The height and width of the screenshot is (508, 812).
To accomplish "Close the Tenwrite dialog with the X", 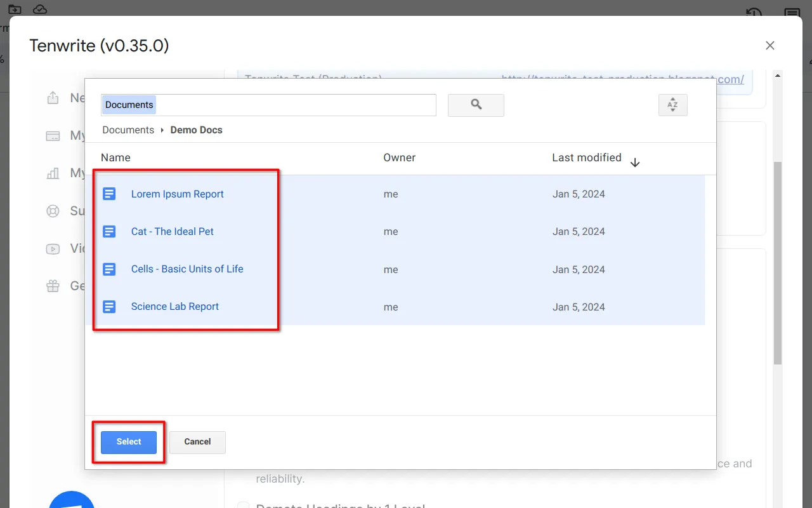I will 770,45.
